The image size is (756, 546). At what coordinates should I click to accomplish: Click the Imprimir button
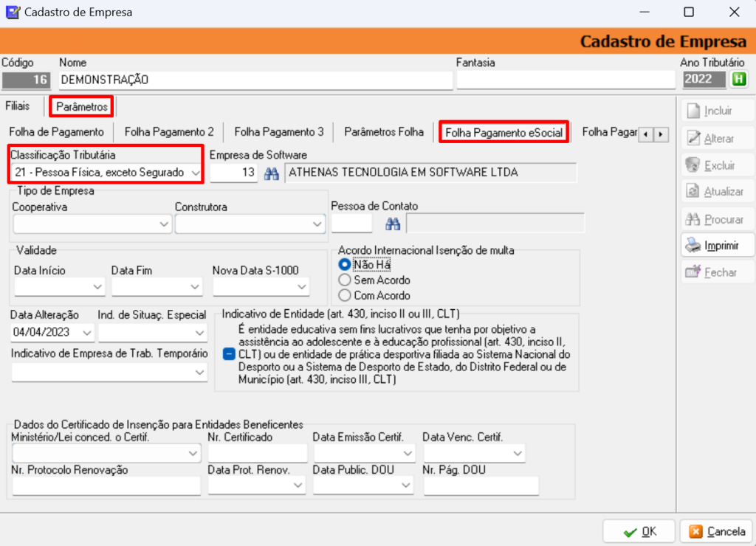718,246
